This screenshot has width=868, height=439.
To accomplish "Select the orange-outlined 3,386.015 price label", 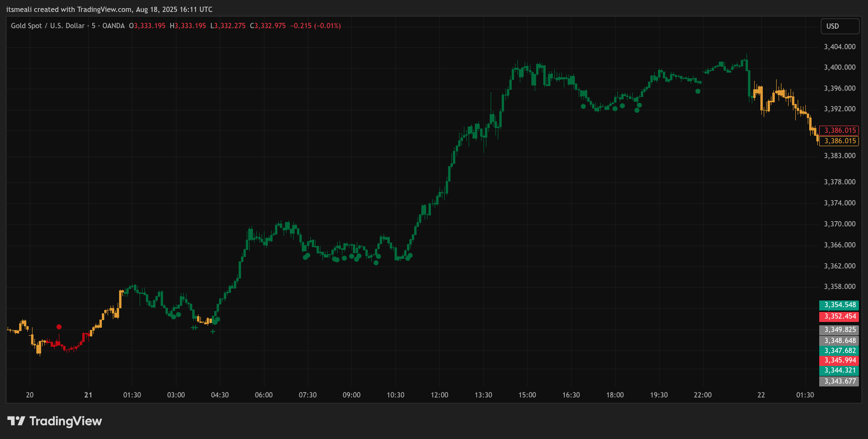I will (x=839, y=141).
